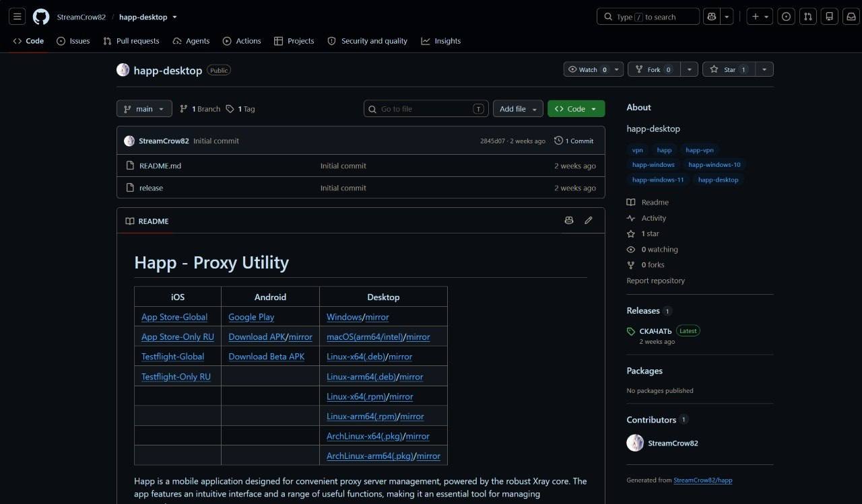Click the App Store-Global link

click(174, 317)
